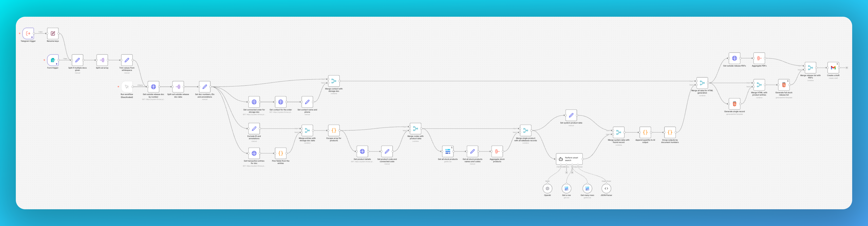Viewport: 868px width, 226px height.
Task: Click the plus connector after Create a draft
Action: (x=847, y=68)
